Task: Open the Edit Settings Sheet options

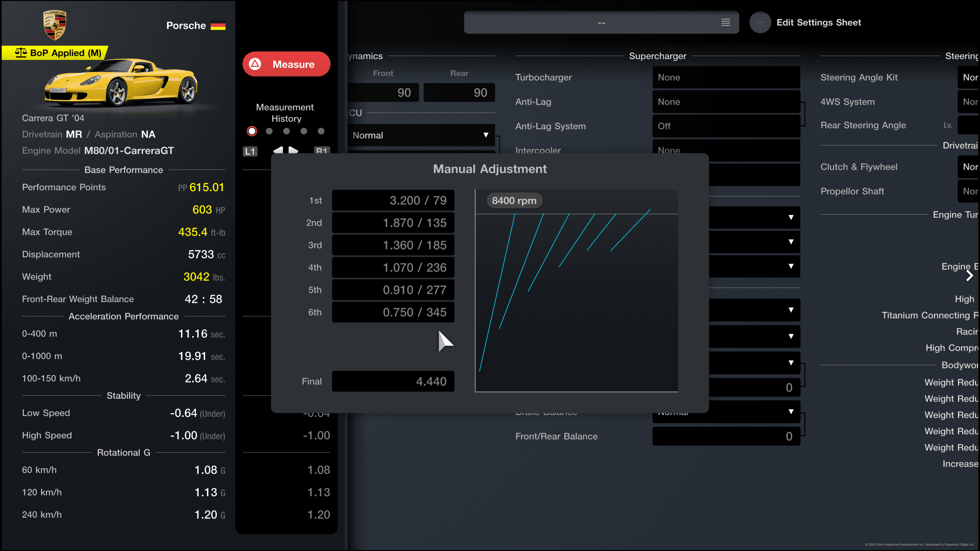Action: click(x=818, y=22)
